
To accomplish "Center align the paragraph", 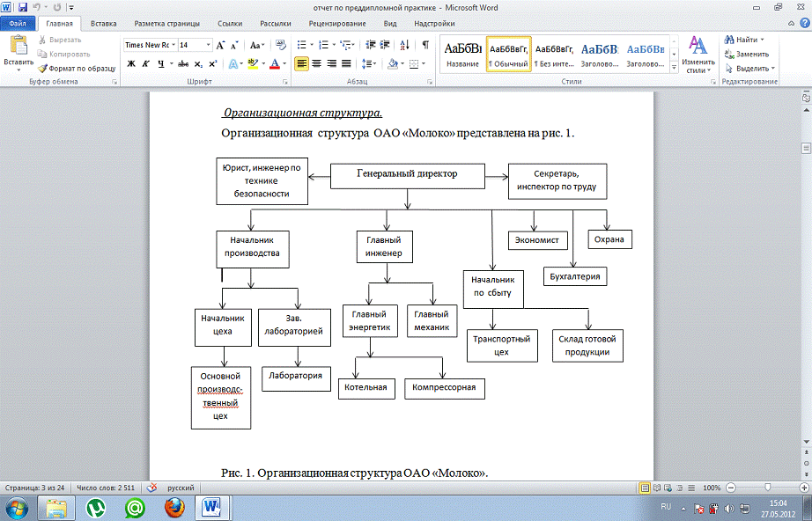I will [x=318, y=63].
